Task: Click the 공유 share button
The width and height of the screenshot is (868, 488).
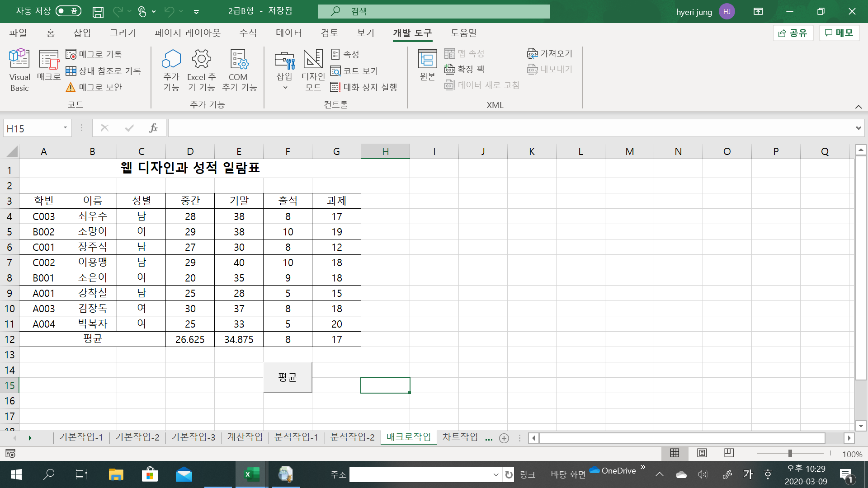Action: 793,33
